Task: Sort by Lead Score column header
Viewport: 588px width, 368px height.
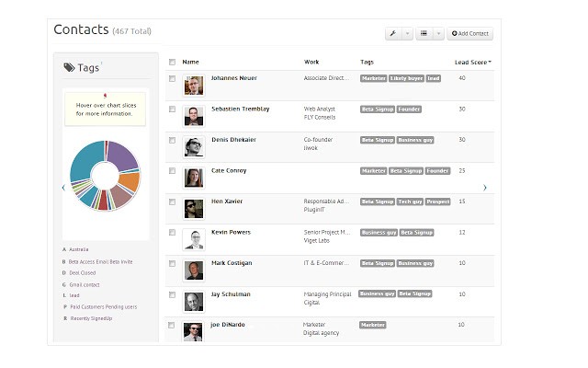Action: tap(472, 63)
